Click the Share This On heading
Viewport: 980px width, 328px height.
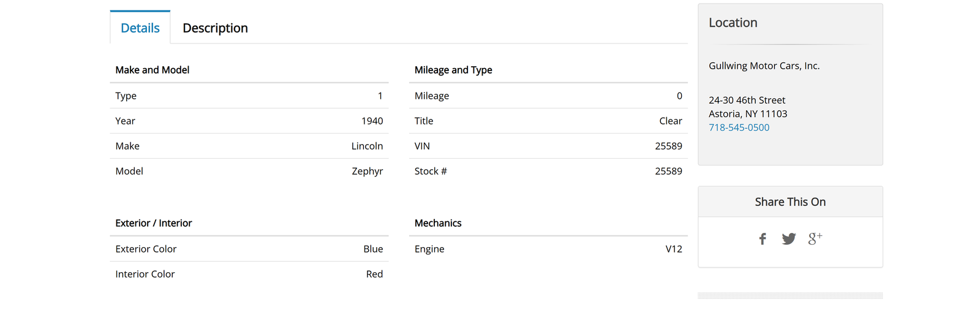click(790, 202)
